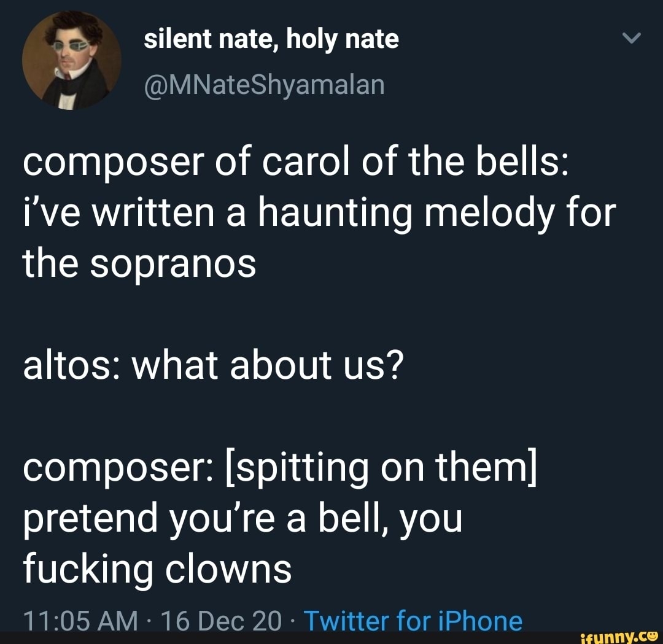663x644 pixels.
Task: Click the 11:05 AM timestamp
Action: [x=80, y=621]
